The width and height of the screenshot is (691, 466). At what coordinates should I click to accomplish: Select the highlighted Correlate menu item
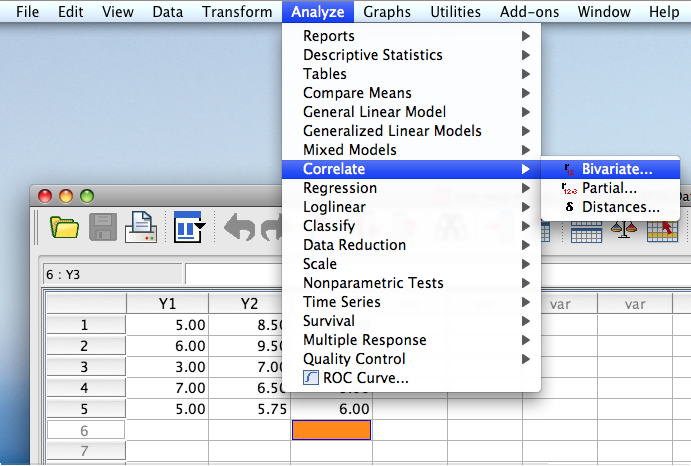pyautogui.click(x=411, y=169)
